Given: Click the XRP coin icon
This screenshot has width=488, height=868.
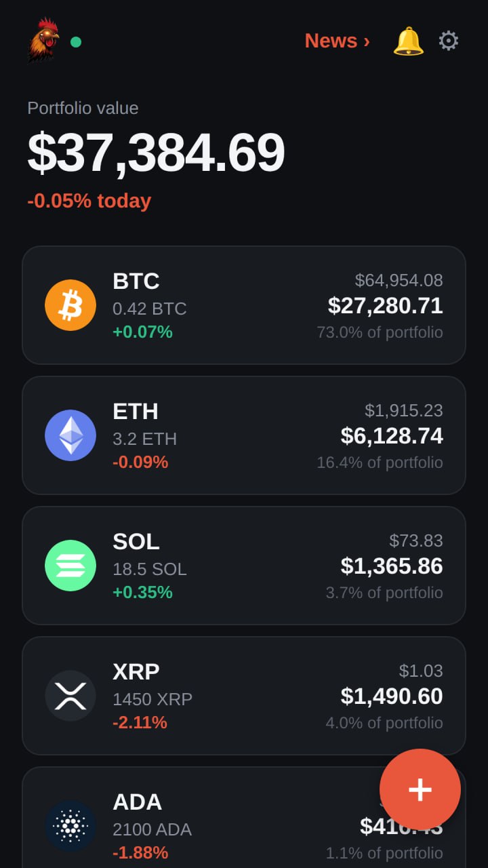Looking at the screenshot, I should click(70, 696).
